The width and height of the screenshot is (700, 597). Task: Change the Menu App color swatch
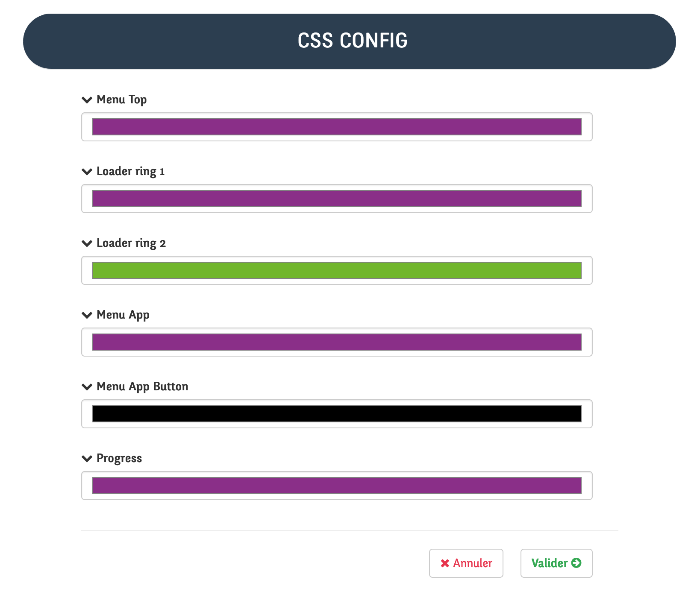pyautogui.click(x=337, y=342)
